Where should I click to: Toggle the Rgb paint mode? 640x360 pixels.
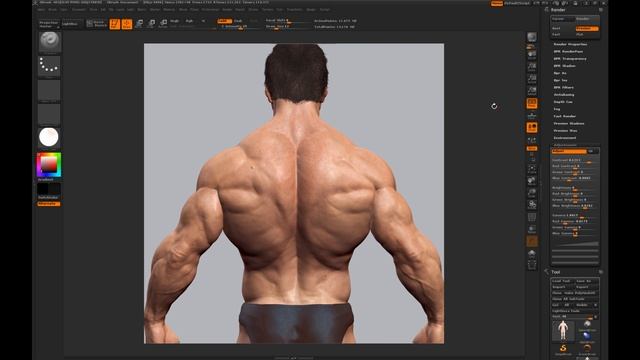[189, 21]
